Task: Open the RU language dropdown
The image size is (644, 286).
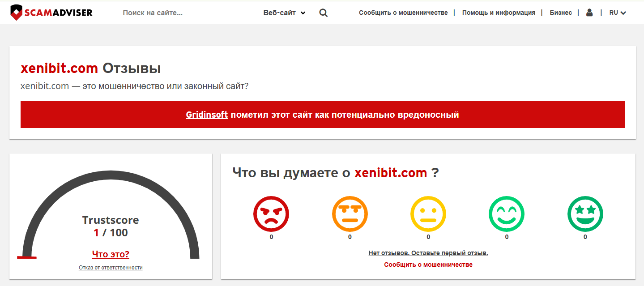Action: point(618,13)
